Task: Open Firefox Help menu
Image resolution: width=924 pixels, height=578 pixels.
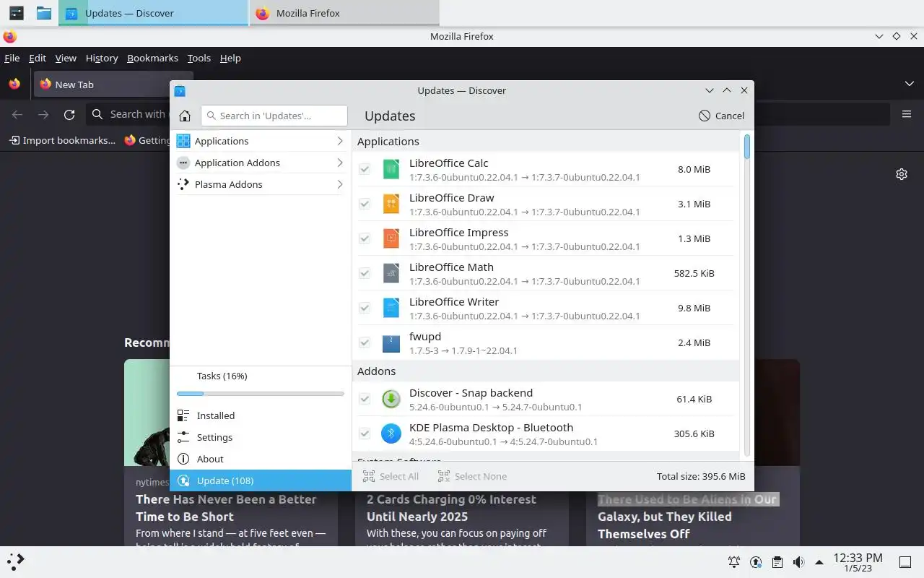Action: pos(230,58)
